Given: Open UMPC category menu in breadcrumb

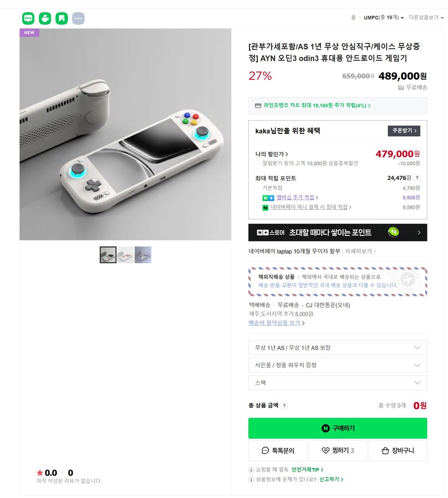Looking at the screenshot, I should [x=384, y=17].
